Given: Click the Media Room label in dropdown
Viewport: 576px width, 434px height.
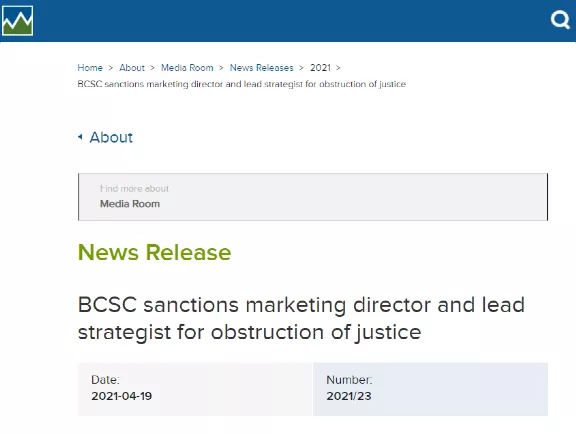Looking at the screenshot, I should (130, 204).
